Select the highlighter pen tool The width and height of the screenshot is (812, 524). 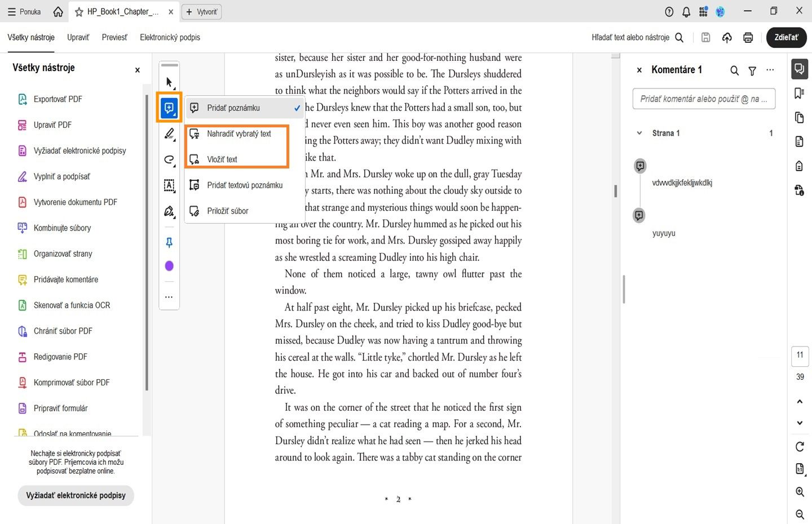[x=169, y=134]
